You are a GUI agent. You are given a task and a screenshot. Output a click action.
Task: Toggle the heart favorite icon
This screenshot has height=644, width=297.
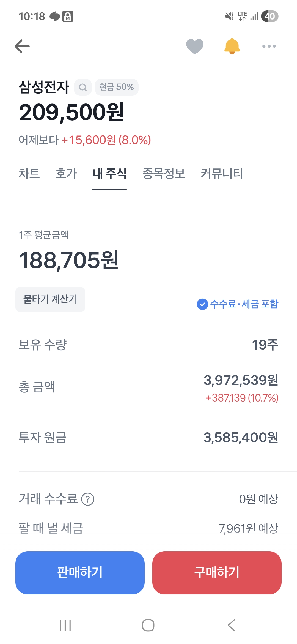coord(195,46)
